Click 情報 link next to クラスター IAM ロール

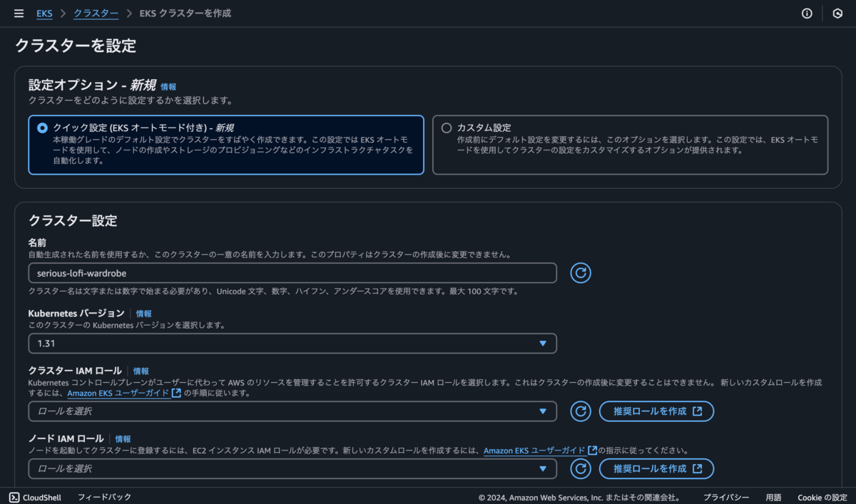[141, 371]
